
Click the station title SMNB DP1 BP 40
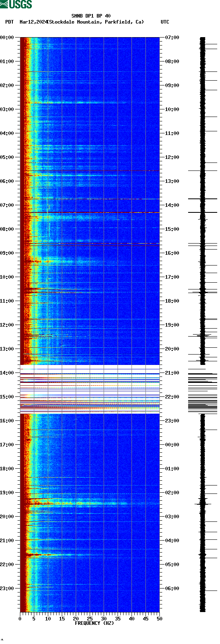tap(91, 16)
